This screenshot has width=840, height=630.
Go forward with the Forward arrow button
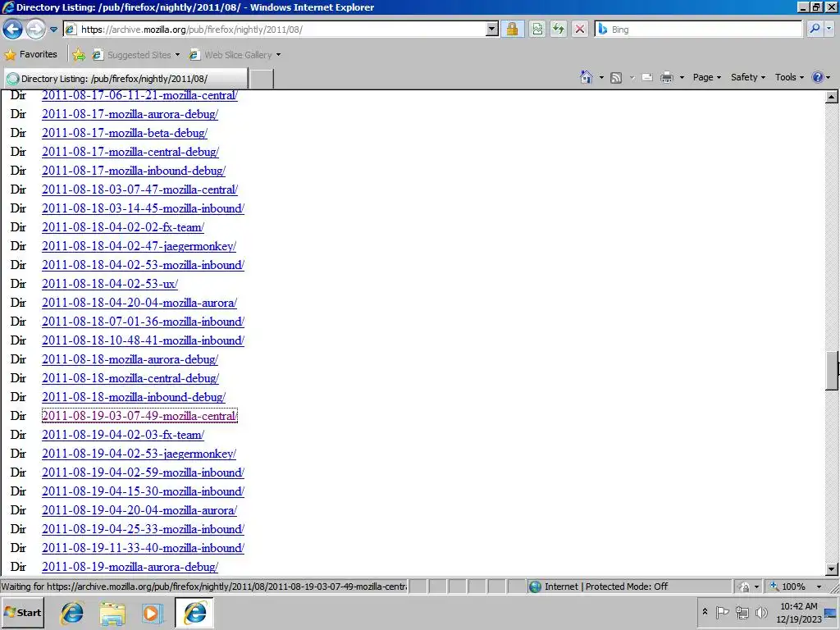[x=35, y=29]
